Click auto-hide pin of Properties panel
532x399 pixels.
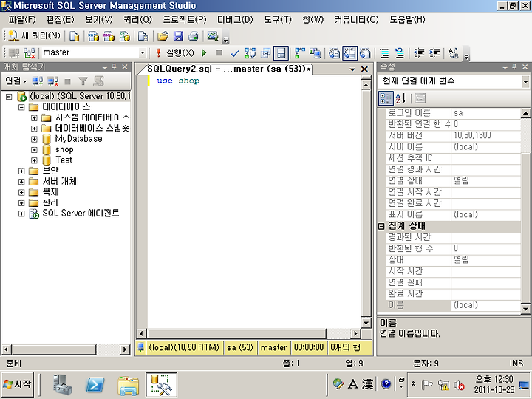click(x=515, y=66)
